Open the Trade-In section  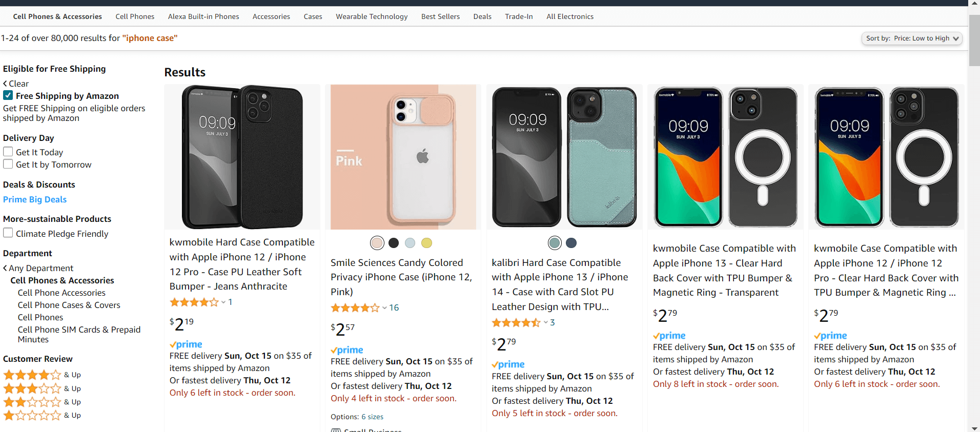[x=518, y=16]
